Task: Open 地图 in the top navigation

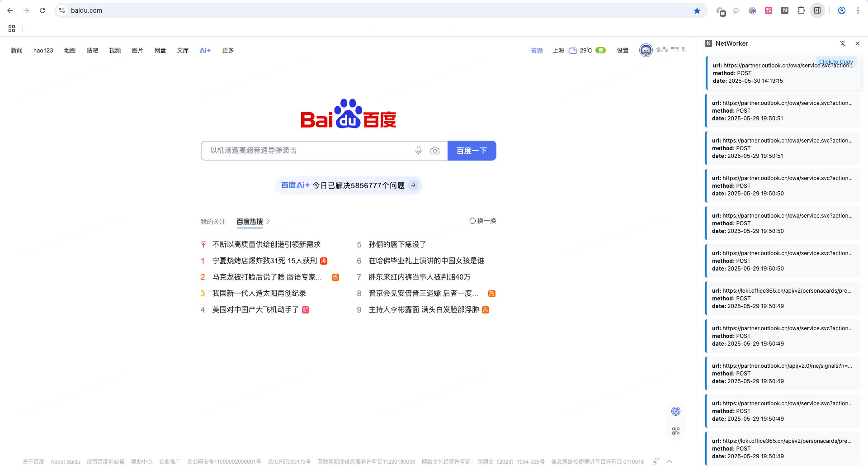Action: [70, 50]
